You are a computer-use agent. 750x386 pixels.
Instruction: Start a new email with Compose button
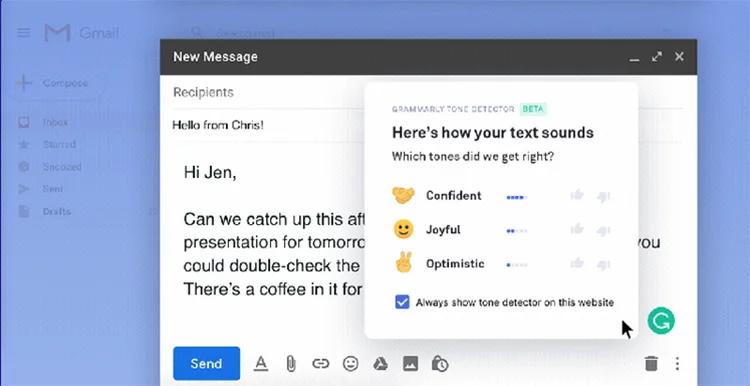click(56, 83)
